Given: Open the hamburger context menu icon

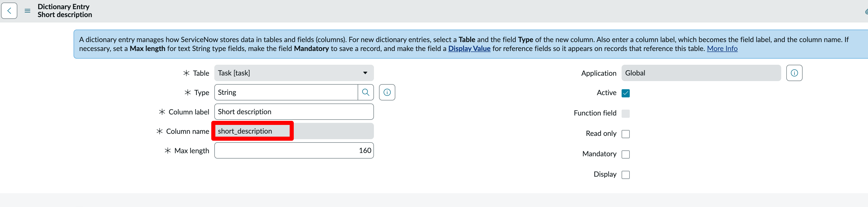Looking at the screenshot, I should [x=28, y=11].
